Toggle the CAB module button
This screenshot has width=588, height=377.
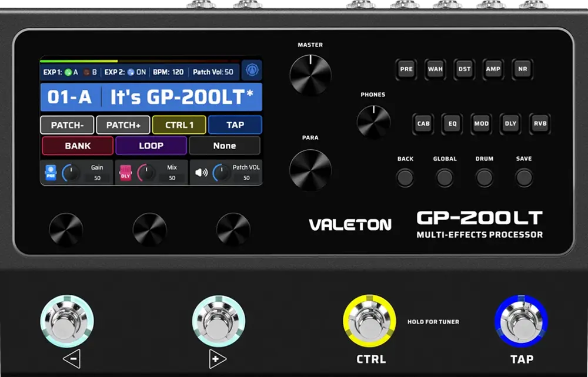[423, 123]
